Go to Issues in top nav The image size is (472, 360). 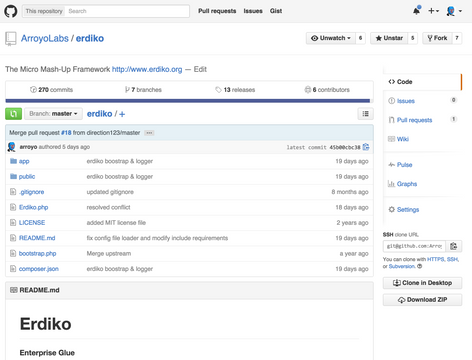pyautogui.click(x=253, y=11)
